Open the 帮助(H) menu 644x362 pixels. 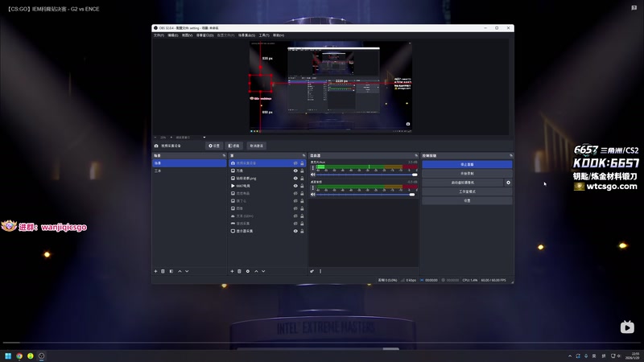(x=278, y=35)
